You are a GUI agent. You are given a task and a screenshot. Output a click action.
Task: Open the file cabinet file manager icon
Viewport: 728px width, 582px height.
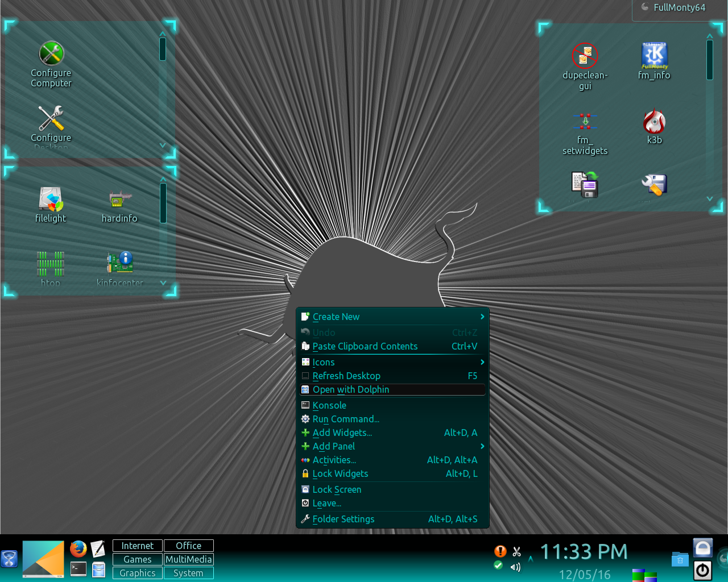coord(99,569)
